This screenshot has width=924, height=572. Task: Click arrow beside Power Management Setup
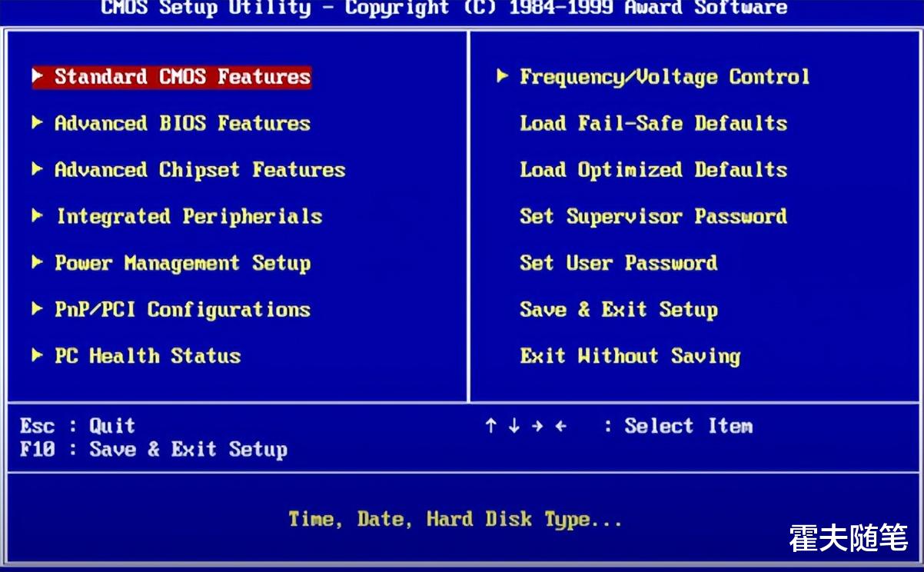[x=38, y=262]
